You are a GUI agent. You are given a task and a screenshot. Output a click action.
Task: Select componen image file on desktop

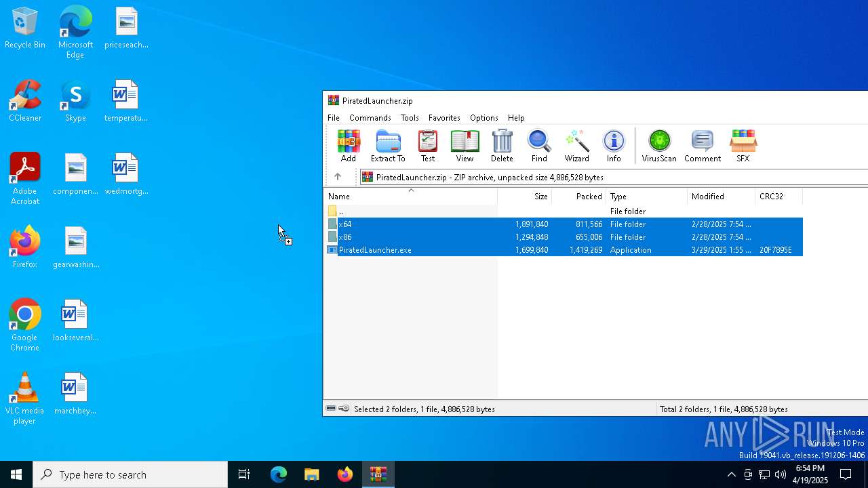point(75,175)
